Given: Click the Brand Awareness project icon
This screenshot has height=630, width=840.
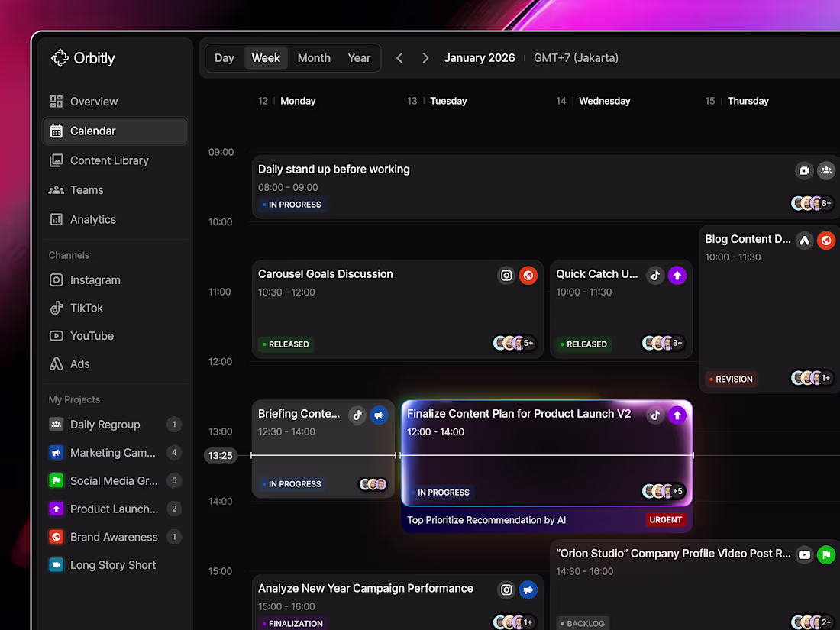Looking at the screenshot, I should [57, 537].
